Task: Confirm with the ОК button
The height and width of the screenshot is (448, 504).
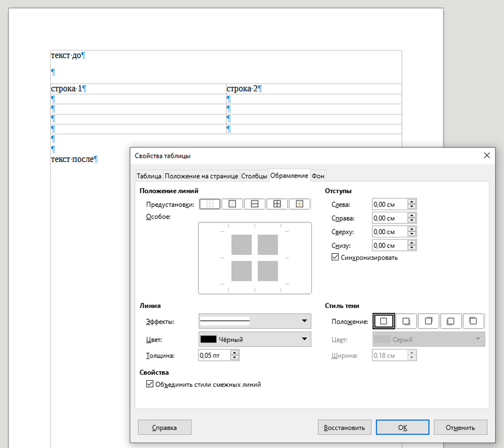Action: coord(403,427)
